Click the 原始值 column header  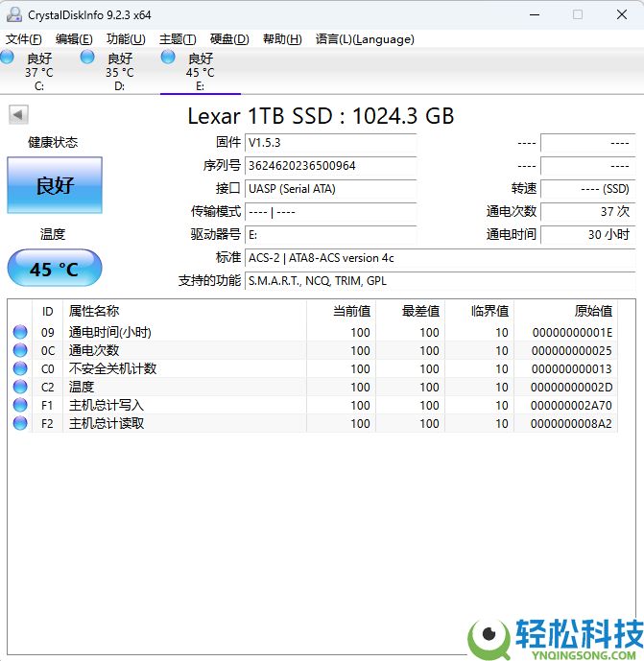pos(566,312)
